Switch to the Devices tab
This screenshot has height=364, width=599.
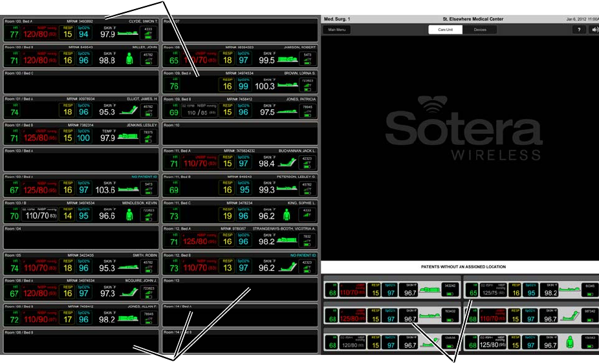tap(480, 30)
